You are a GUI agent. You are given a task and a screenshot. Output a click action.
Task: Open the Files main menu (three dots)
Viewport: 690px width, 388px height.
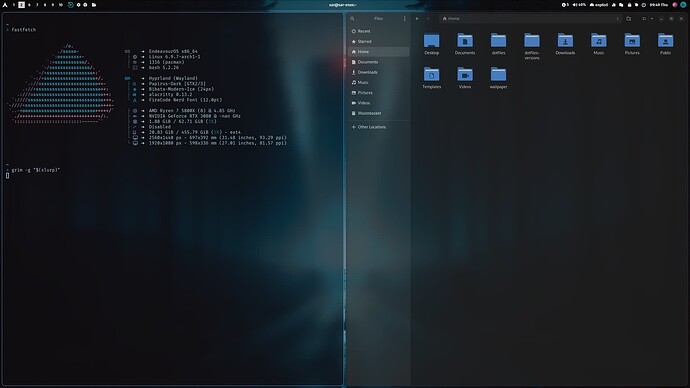coord(404,18)
